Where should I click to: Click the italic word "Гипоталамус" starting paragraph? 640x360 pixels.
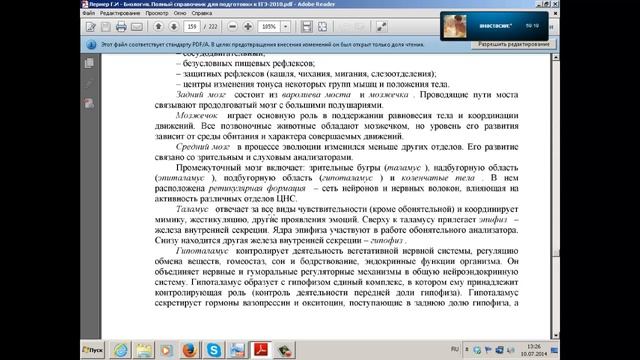point(202,251)
